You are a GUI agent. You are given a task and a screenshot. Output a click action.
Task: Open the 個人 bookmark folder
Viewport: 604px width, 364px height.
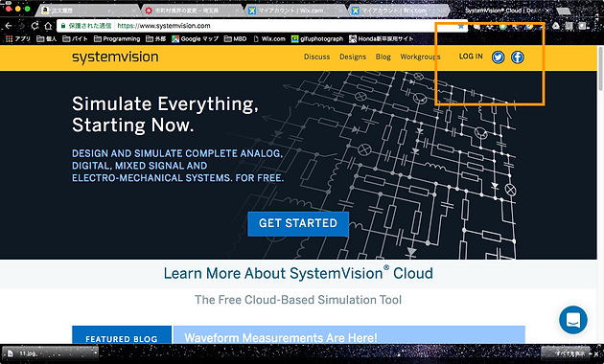pyautogui.click(x=46, y=39)
